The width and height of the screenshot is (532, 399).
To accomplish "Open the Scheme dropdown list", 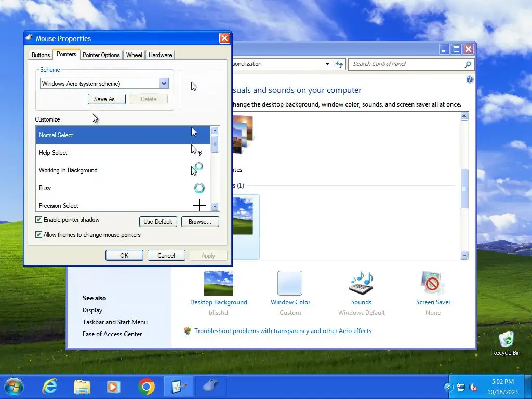I will (164, 84).
